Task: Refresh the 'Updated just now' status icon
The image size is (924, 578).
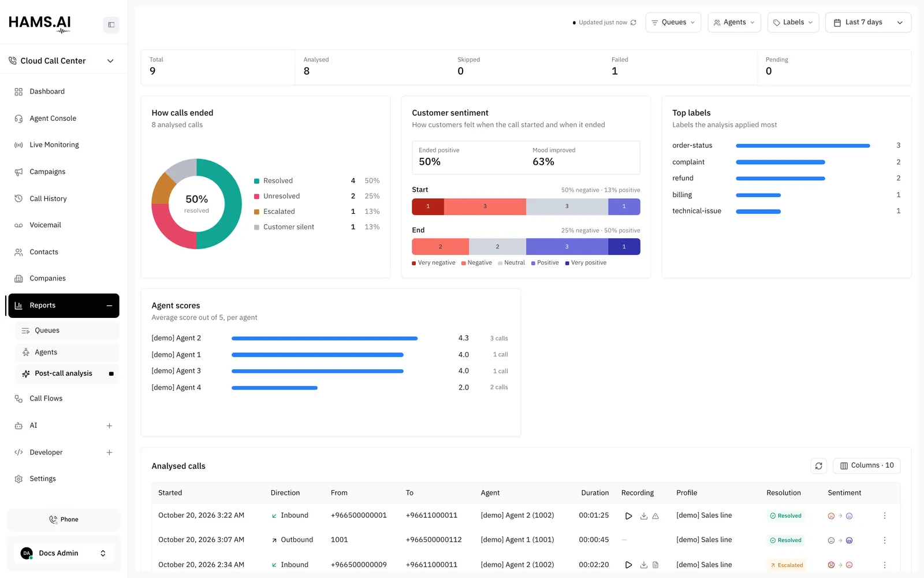Action: tap(634, 23)
